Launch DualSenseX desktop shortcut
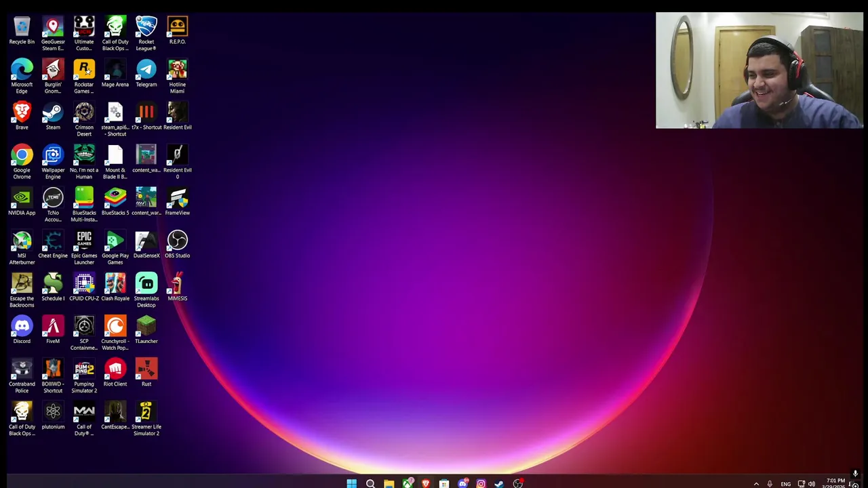This screenshot has height=488, width=868. [146, 245]
